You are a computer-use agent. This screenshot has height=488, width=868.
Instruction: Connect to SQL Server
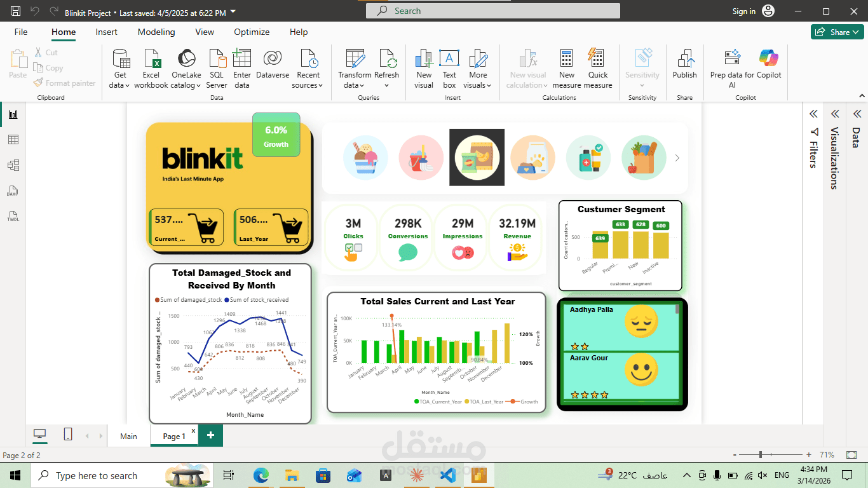click(217, 69)
